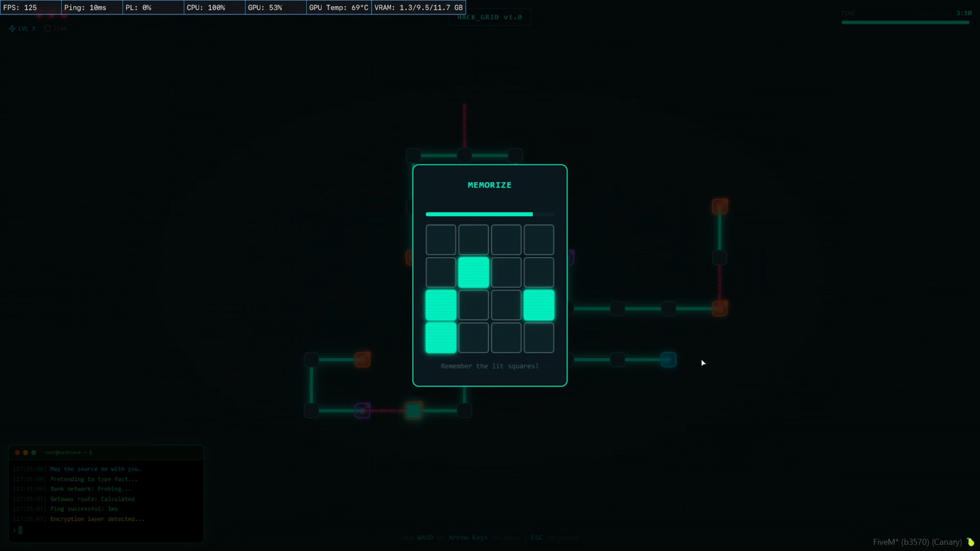This screenshot has height=551, width=980.
Task: Click the lightning bolt icon beside LVL 3
Action: [12, 29]
